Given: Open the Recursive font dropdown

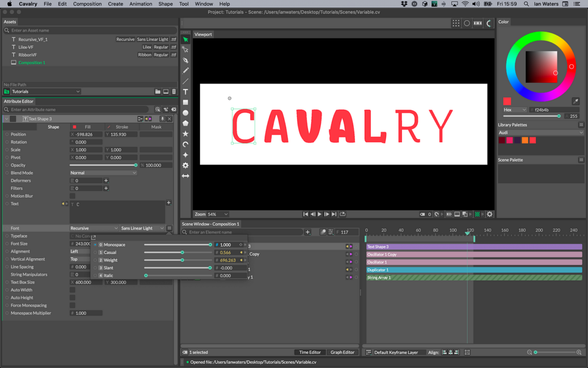Looking at the screenshot, I should [x=94, y=228].
